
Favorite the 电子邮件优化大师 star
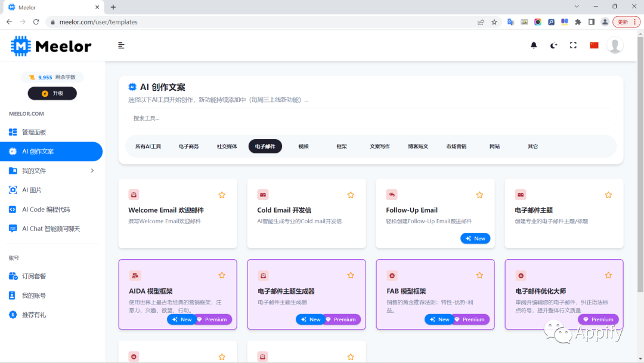(x=608, y=275)
